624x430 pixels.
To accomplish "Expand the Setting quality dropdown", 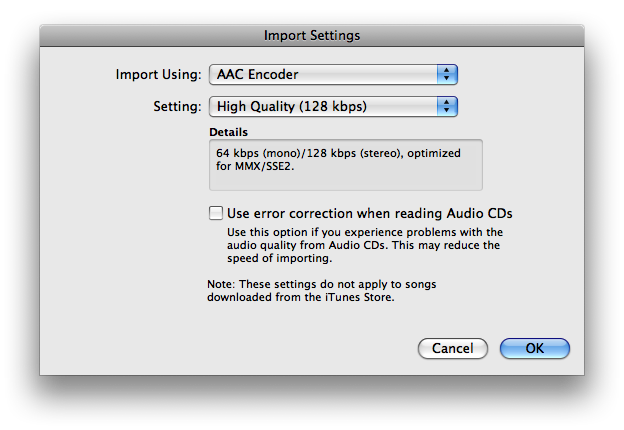I will [x=332, y=106].
